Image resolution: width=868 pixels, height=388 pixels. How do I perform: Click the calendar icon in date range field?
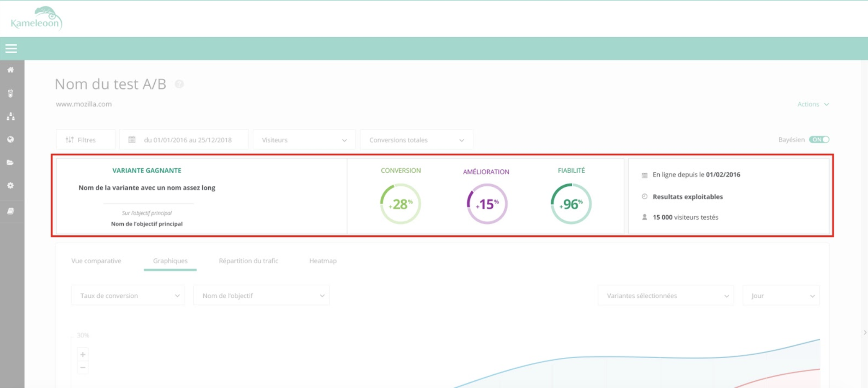click(x=132, y=139)
